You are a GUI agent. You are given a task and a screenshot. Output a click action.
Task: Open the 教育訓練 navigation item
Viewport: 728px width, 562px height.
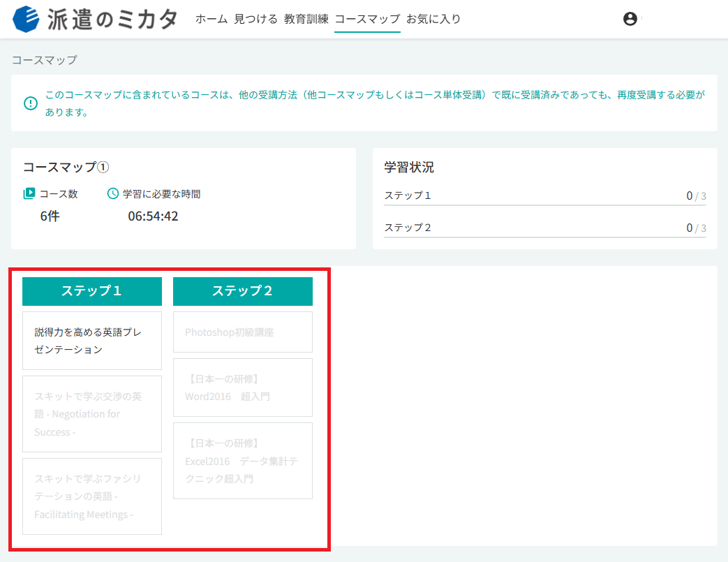(x=306, y=19)
